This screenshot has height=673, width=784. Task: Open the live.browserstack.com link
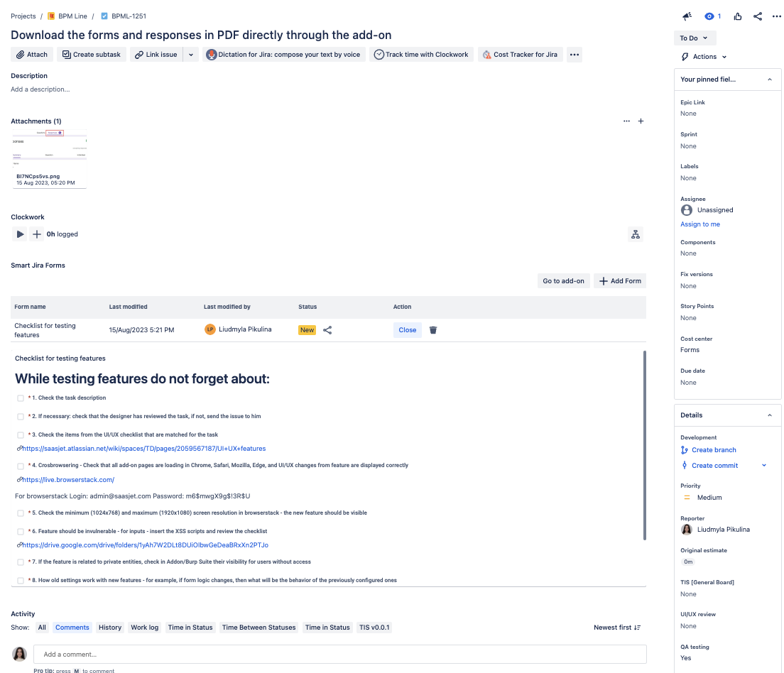68,480
